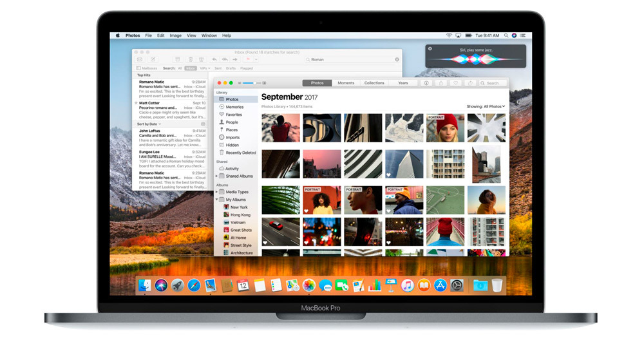Set Mail search scope to All

pyautogui.click(x=180, y=68)
